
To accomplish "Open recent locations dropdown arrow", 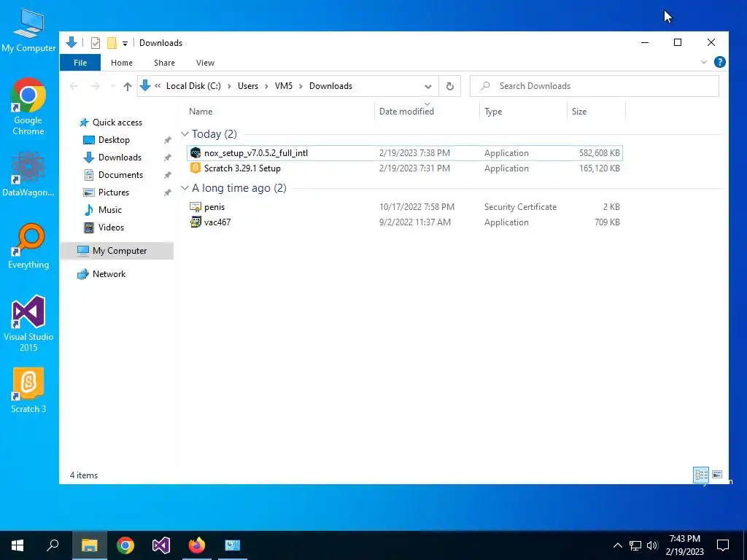I will [x=112, y=86].
